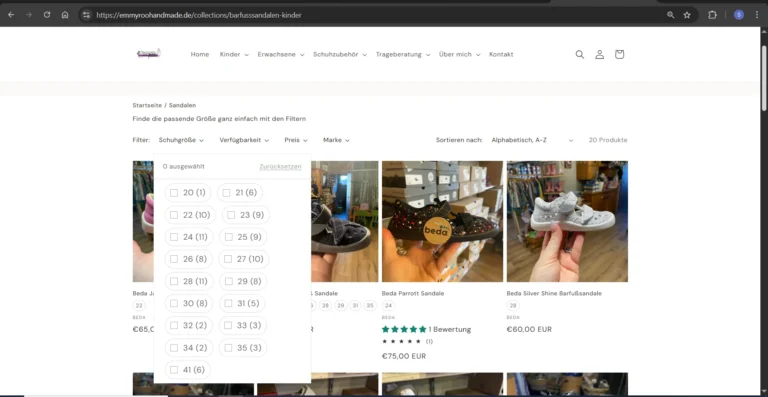Open site info icon in address bar
Viewport: 768px width, 397px height.
click(86, 15)
